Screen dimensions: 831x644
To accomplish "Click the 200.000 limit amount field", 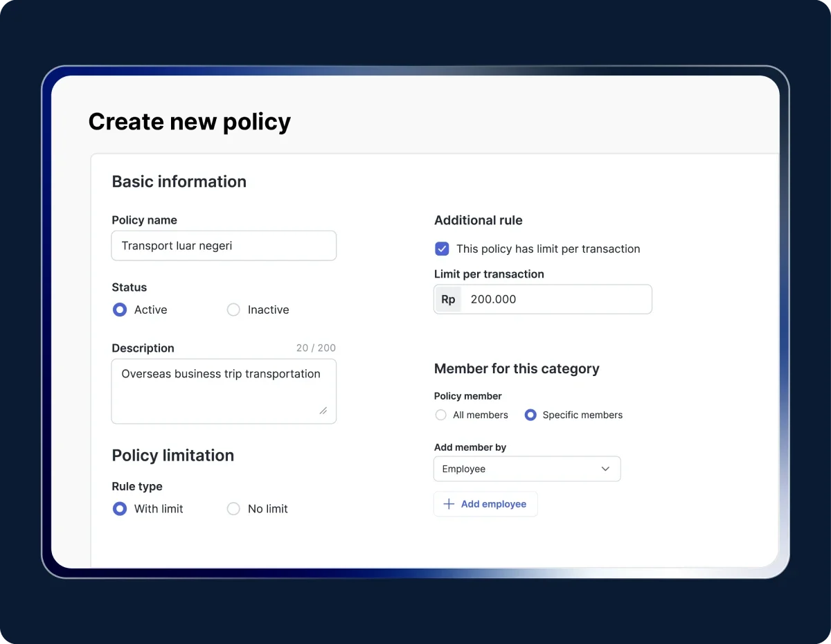I will 554,299.
